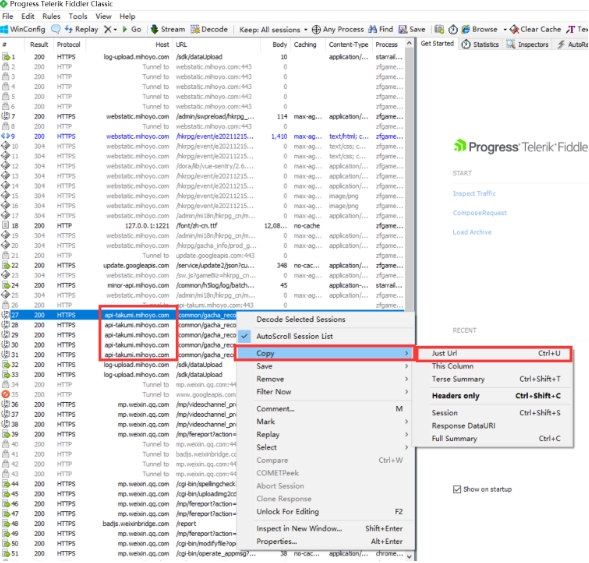Toggle AutoScroll Session List option

tap(294, 337)
